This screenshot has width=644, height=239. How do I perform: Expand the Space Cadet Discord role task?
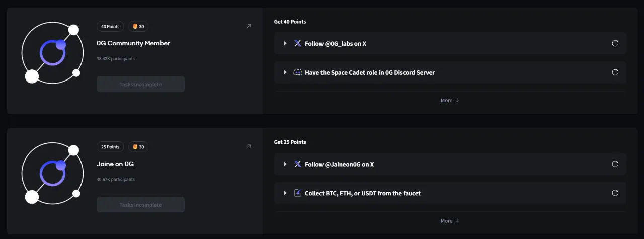tap(285, 72)
